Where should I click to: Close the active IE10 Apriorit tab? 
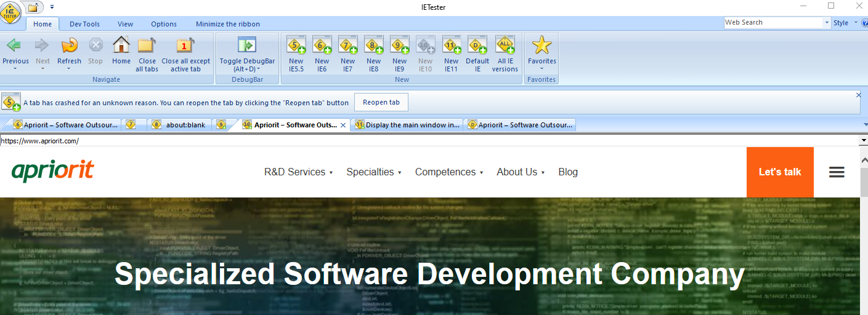click(343, 125)
